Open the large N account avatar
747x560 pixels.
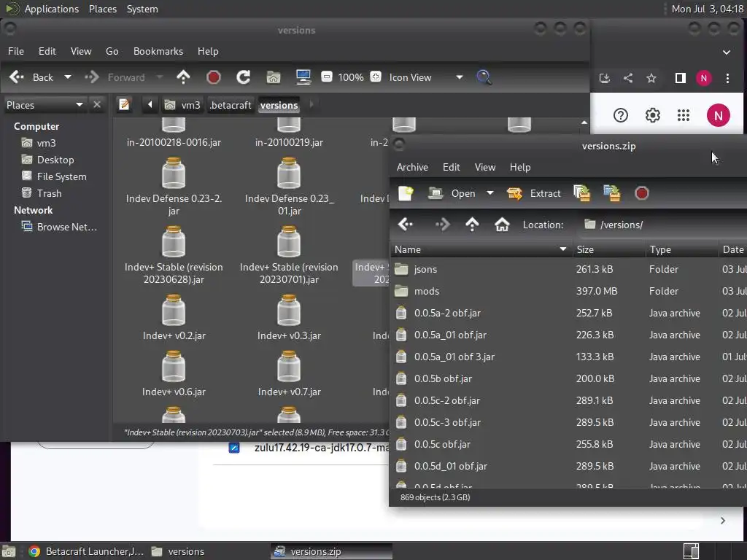pos(718,115)
